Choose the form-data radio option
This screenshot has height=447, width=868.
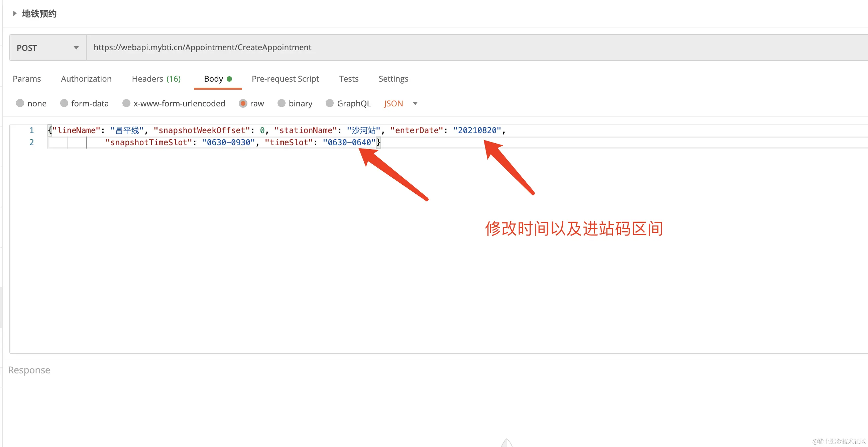click(x=64, y=103)
